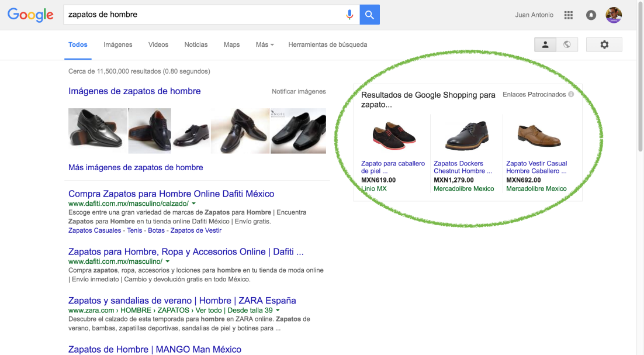Open the first black shoe image thumbnail
This screenshot has height=355, width=644.
click(98, 130)
